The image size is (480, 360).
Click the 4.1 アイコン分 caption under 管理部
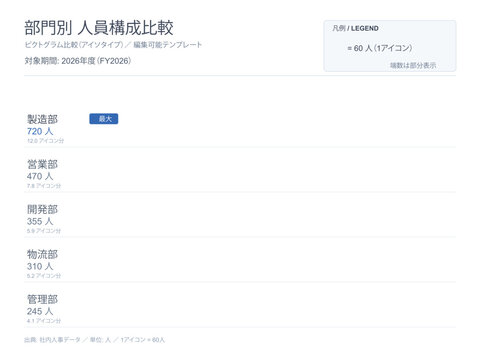pyautogui.click(x=44, y=321)
